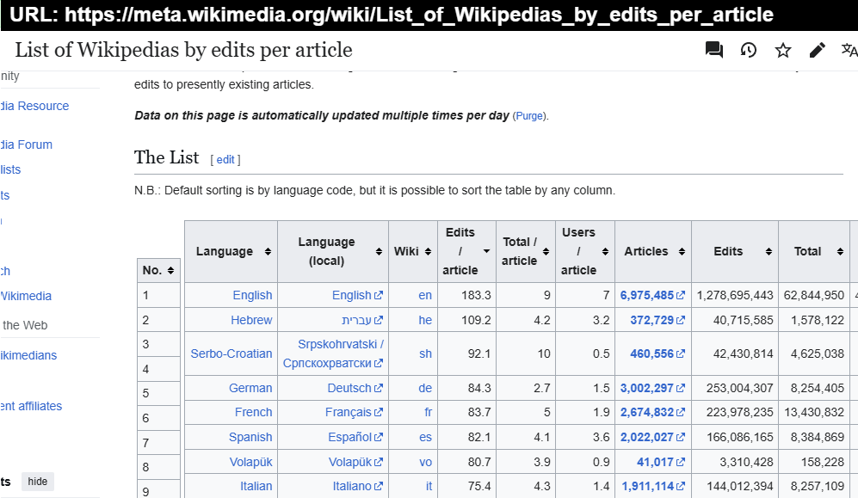Edit page with the pencil icon
The image size is (858, 504).
817,50
